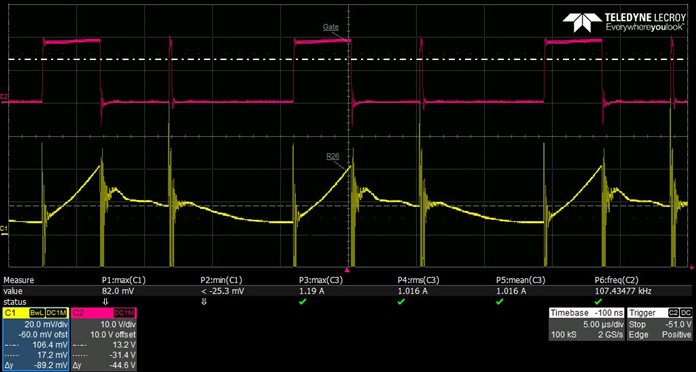This screenshot has width=696, height=372.
Task: Click the pink trigger delay marker below the grid
Action: (x=348, y=269)
